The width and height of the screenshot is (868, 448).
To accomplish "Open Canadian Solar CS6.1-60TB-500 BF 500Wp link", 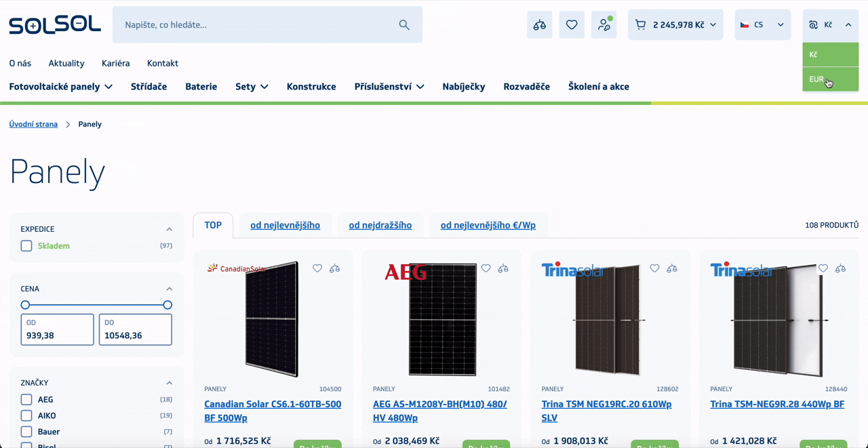I will (273, 411).
